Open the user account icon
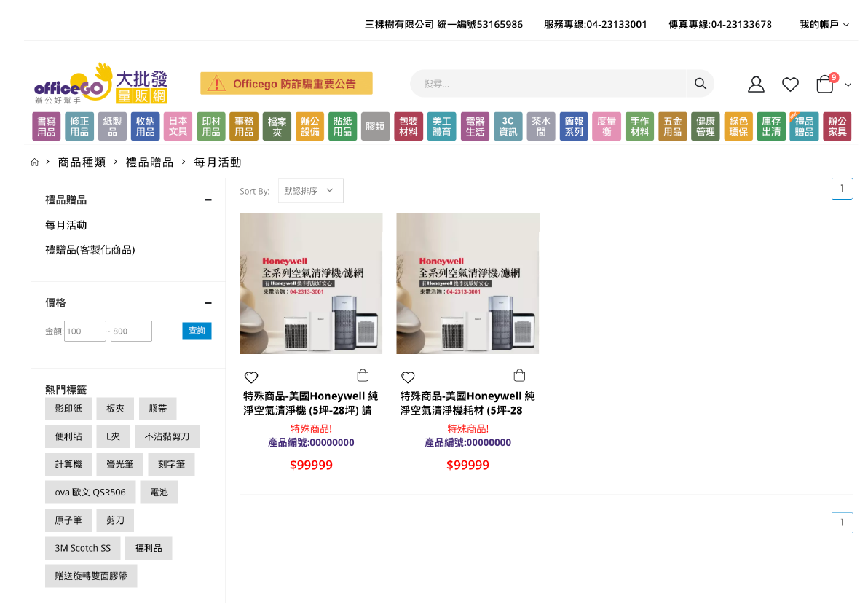 pos(756,85)
